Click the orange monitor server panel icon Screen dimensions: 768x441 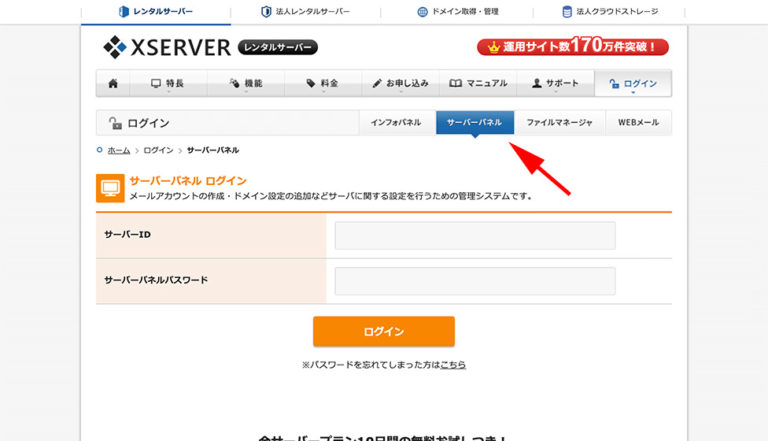coord(110,188)
